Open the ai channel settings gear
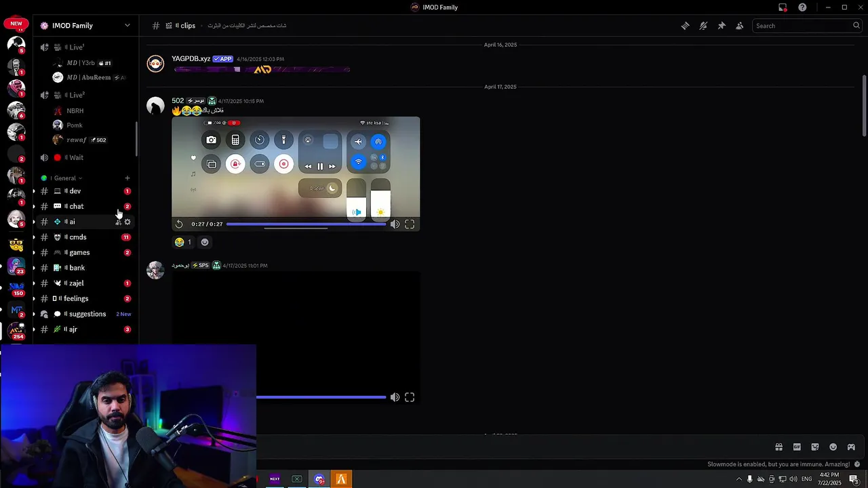This screenshot has width=868, height=488. pos(127,222)
